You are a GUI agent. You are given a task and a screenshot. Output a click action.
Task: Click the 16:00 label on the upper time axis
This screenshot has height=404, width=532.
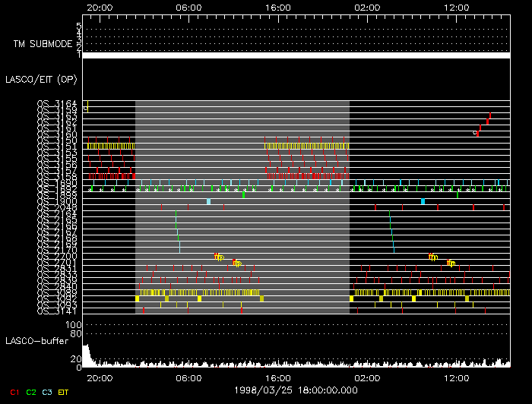[278, 8]
